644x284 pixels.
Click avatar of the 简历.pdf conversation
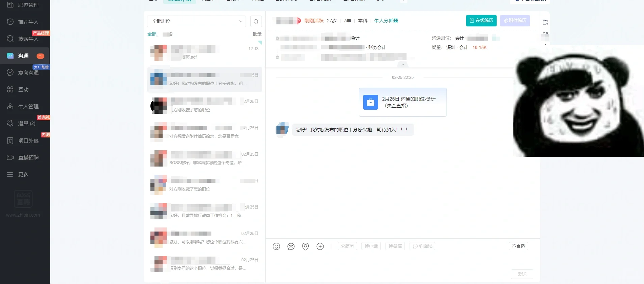point(159,53)
